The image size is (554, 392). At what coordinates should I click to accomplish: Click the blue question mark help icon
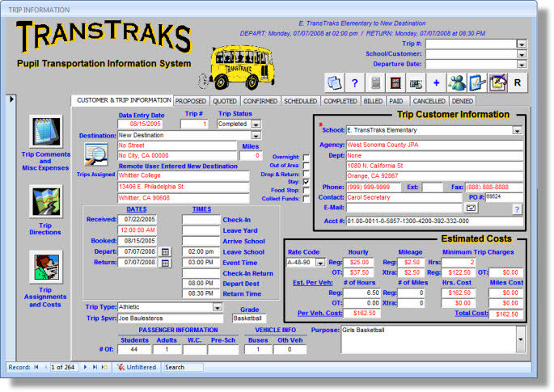tap(353, 82)
